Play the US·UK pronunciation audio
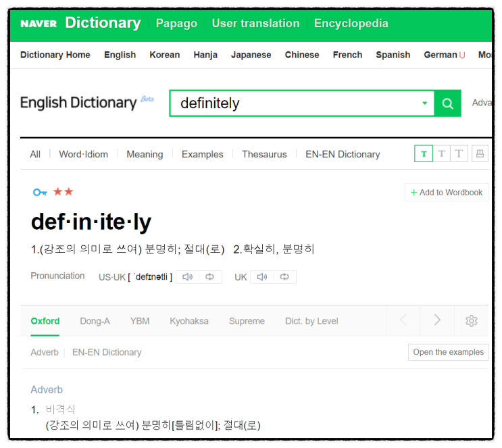The image size is (502, 448). pos(188,277)
